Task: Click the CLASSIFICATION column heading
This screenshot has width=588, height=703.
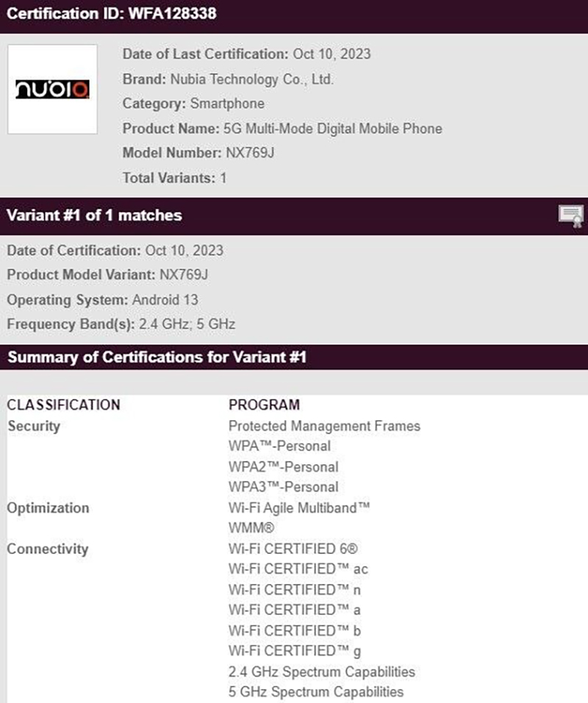Action: [64, 405]
